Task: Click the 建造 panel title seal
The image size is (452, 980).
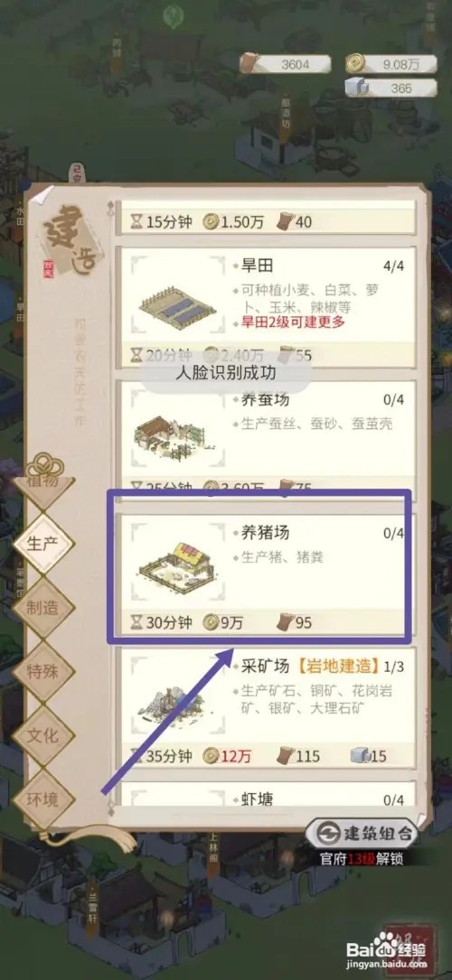Action: pyautogui.click(x=70, y=240)
